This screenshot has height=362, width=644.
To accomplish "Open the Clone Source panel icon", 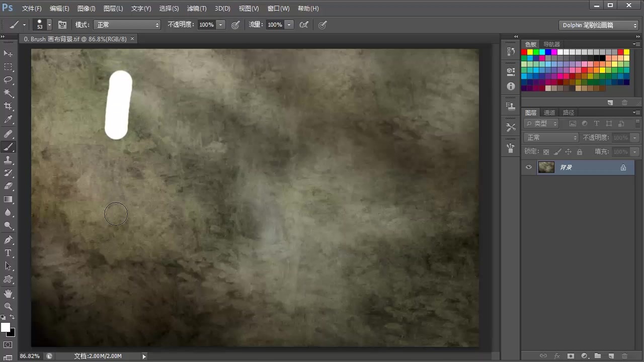I will [x=511, y=107].
